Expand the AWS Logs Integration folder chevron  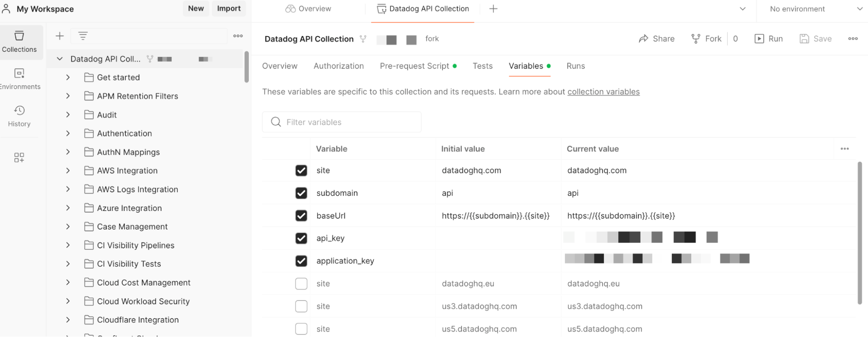click(x=68, y=189)
